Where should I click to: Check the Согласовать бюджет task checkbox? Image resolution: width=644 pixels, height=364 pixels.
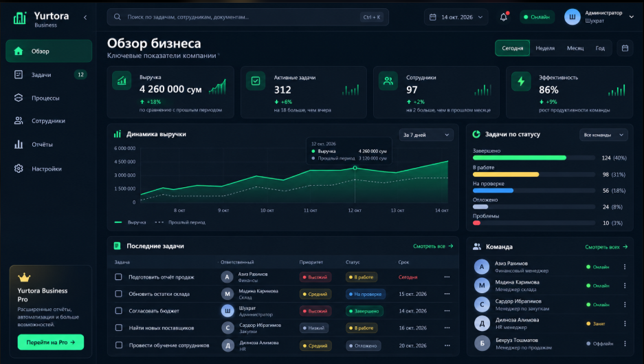point(118,310)
